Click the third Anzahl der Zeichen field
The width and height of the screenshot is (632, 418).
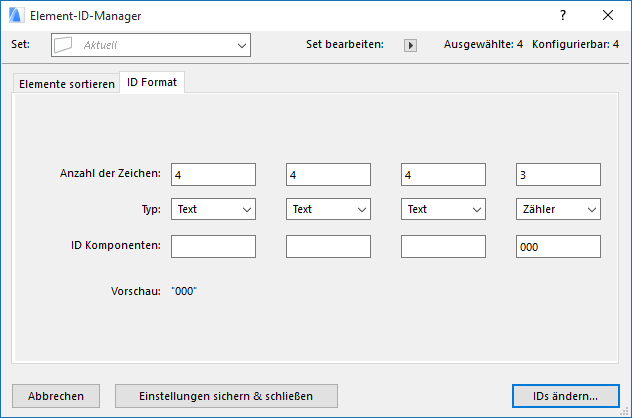[443, 175]
